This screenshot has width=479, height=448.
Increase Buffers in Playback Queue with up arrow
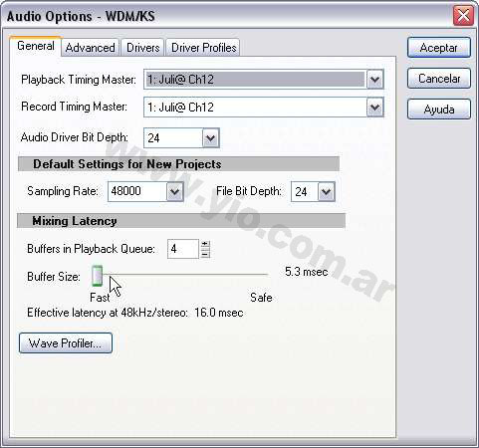click(205, 244)
